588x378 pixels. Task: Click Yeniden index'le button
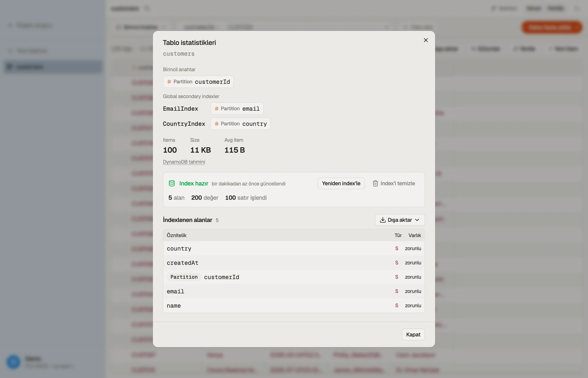[341, 183]
